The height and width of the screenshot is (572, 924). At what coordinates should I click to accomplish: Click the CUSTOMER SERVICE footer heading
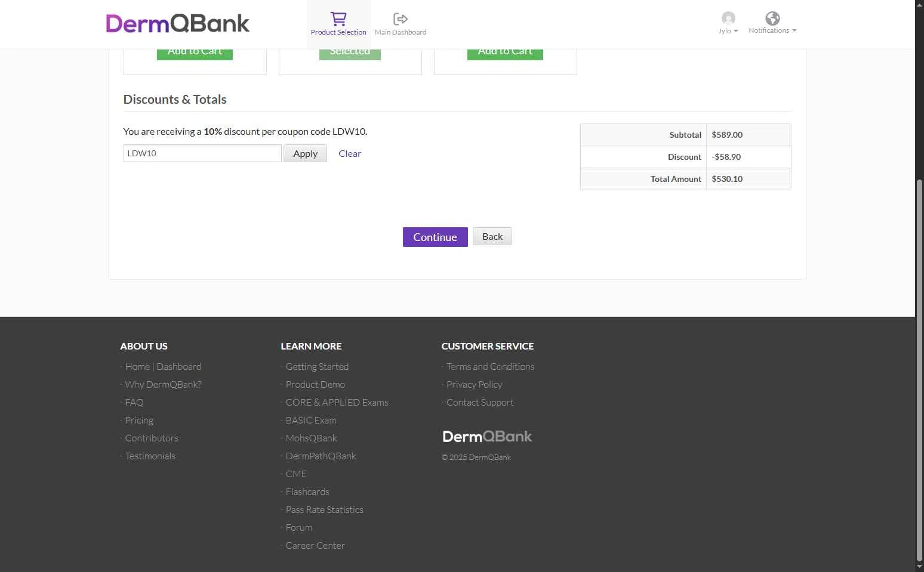click(488, 346)
